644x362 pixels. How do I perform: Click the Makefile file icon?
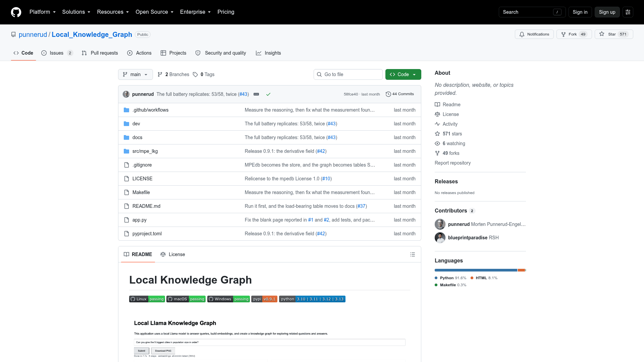point(126,192)
